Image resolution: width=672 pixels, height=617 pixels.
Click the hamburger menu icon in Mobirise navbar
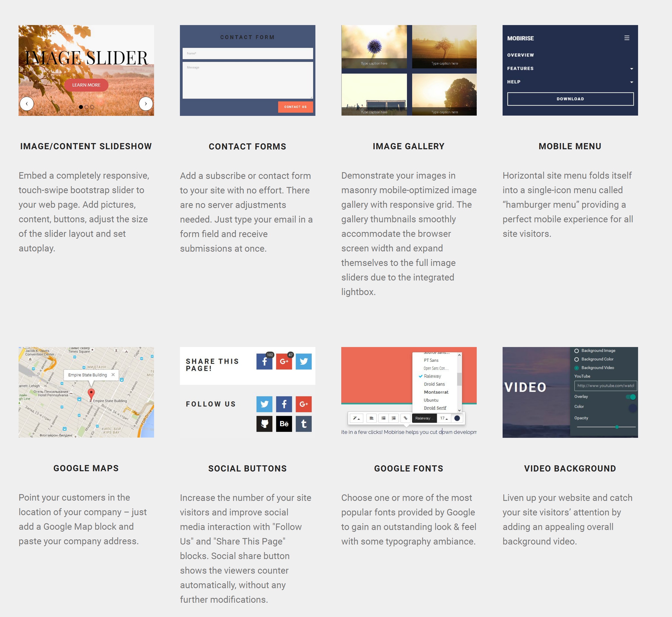tap(627, 37)
